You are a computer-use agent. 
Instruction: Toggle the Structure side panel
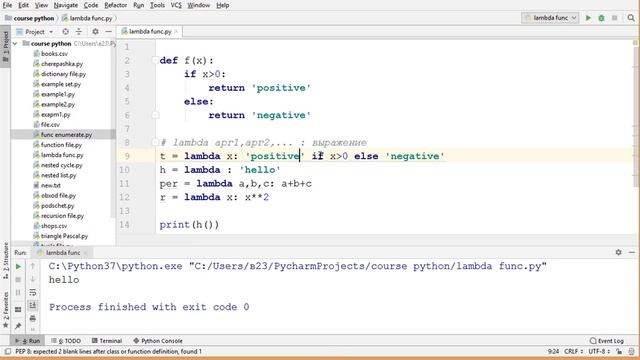click(x=5, y=261)
